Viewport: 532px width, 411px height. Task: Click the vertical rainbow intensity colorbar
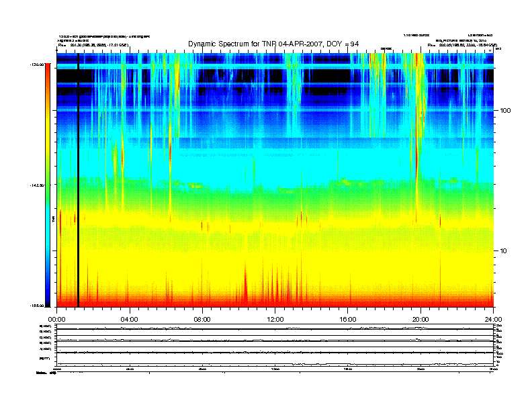[48, 185]
